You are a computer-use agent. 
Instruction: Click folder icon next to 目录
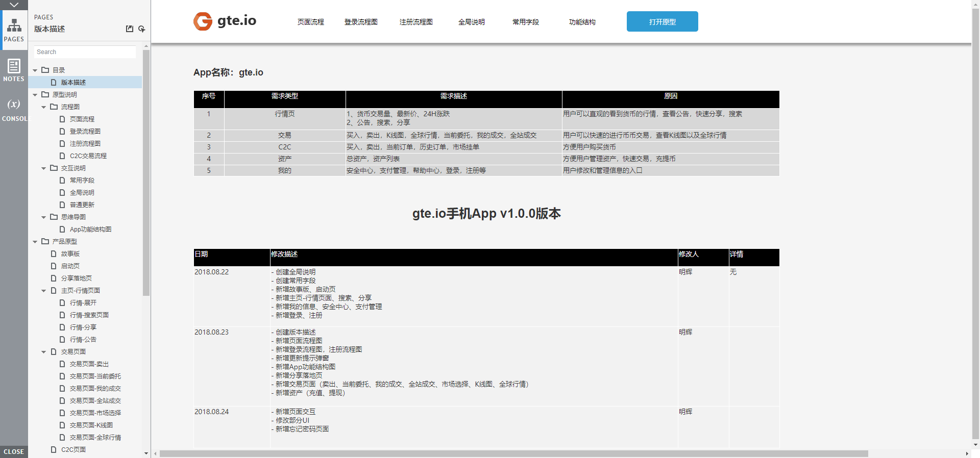tap(45, 70)
